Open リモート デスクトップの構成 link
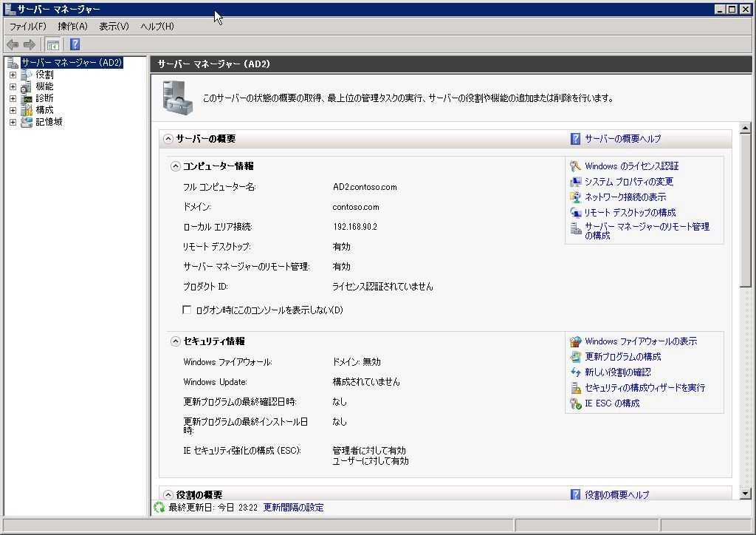 coord(630,213)
